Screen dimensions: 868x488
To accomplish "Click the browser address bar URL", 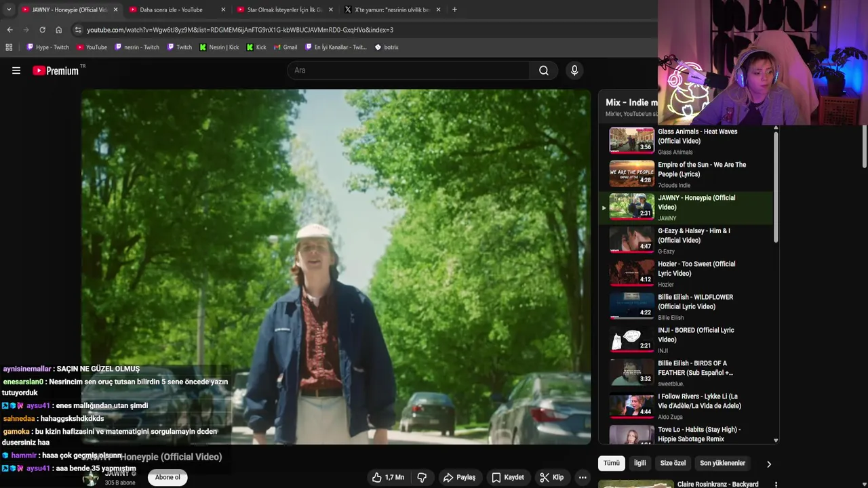I will (x=240, y=30).
